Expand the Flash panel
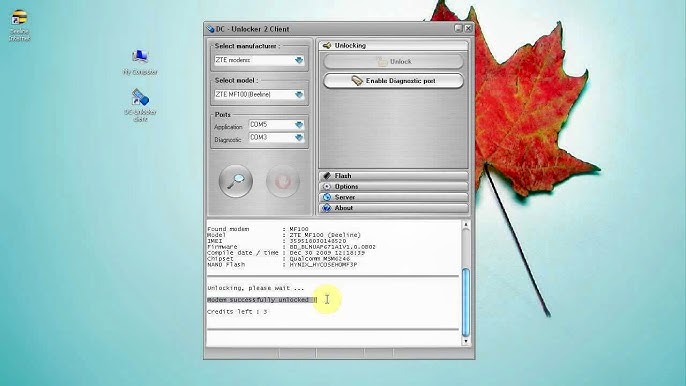686x386 pixels. click(x=393, y=175)
